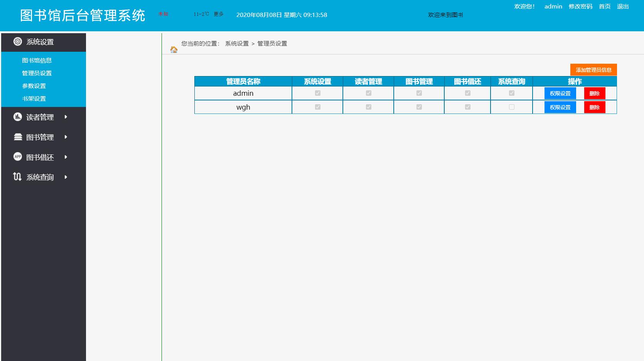Toggle wgh's 图书借还 checkbox

[467, 107]
